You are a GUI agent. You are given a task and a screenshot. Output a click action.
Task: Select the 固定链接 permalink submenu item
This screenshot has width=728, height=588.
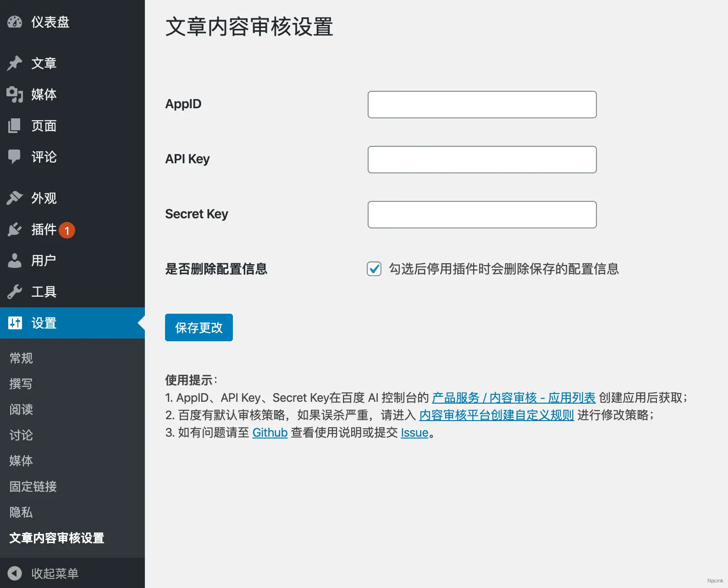pyautogui.click(x=33, y=487)
